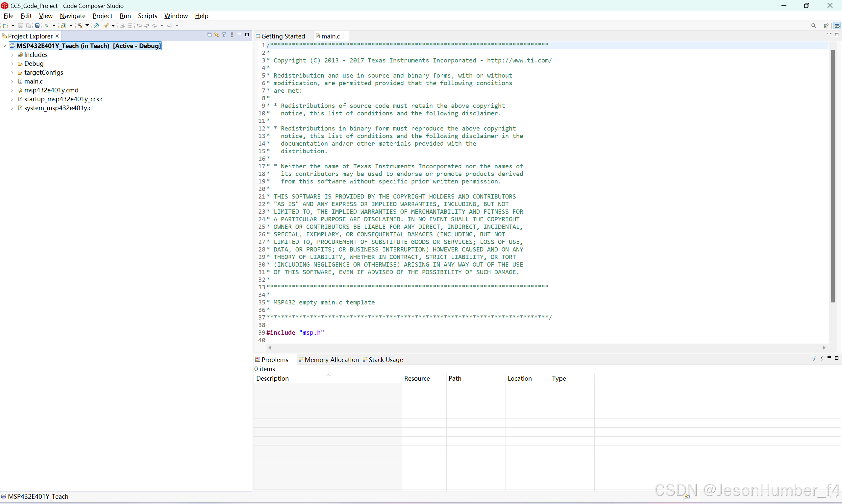Switch to the Memory Allocation tab
This screenshot has height=504, width=842.
pyautogui.click(x=331, y=360)
